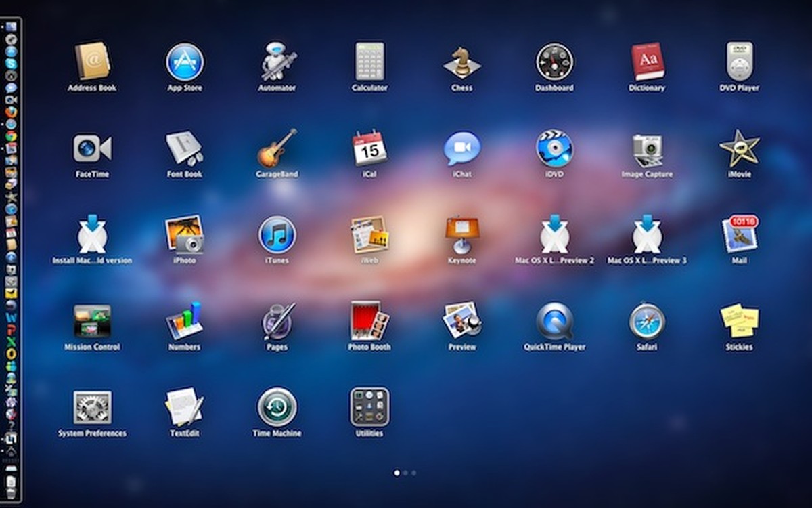Launch Keynote presentation app

tap(462, 235)
